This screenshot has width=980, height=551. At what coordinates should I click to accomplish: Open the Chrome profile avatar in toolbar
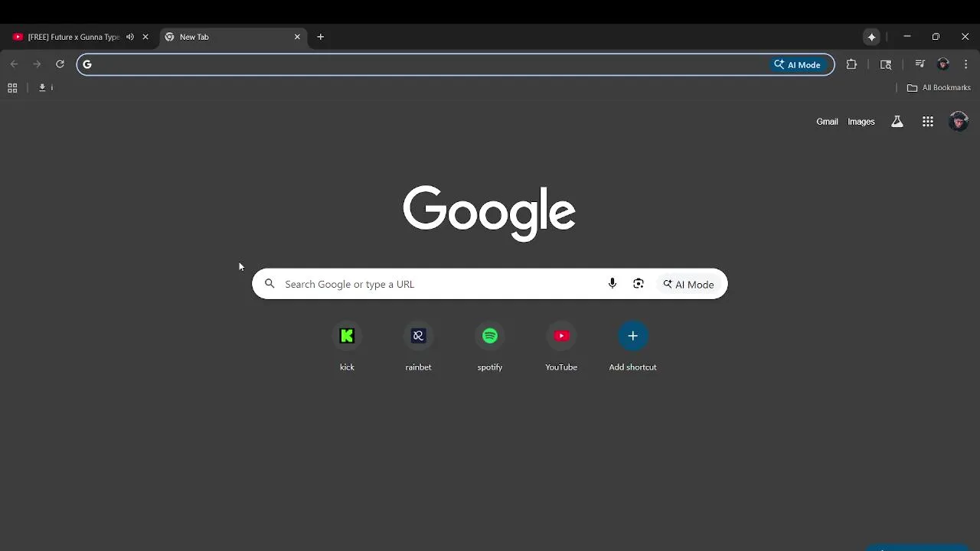click(x=943, y=64)
